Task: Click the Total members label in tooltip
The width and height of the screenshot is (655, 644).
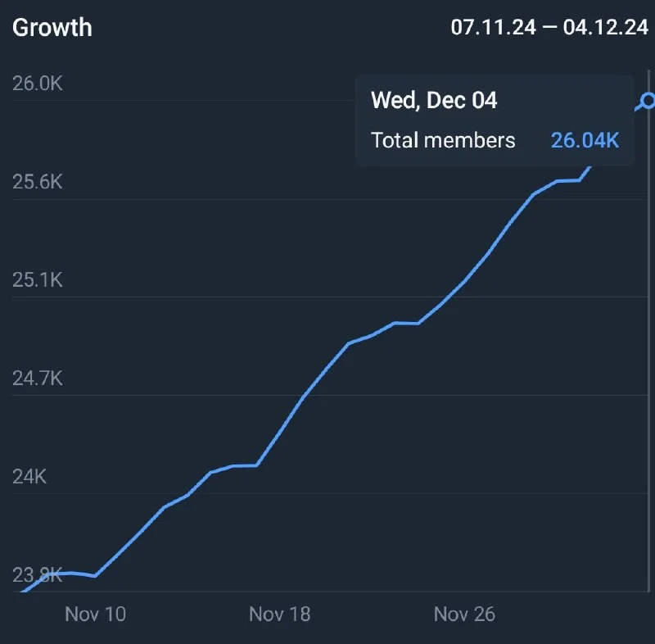Action: coord(443,140)
